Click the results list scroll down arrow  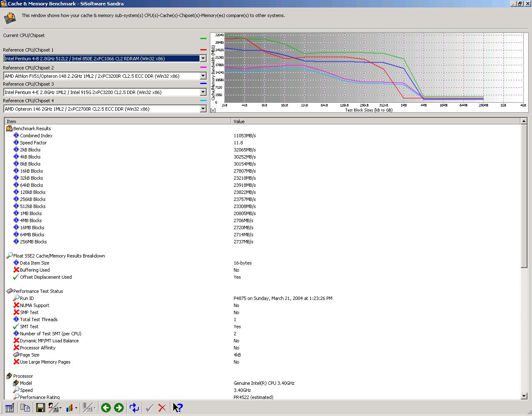(x=524, y=396)
